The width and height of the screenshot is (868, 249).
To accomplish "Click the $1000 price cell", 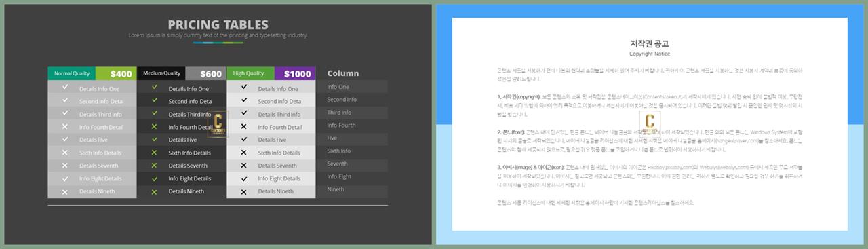I will pos(296,74).
